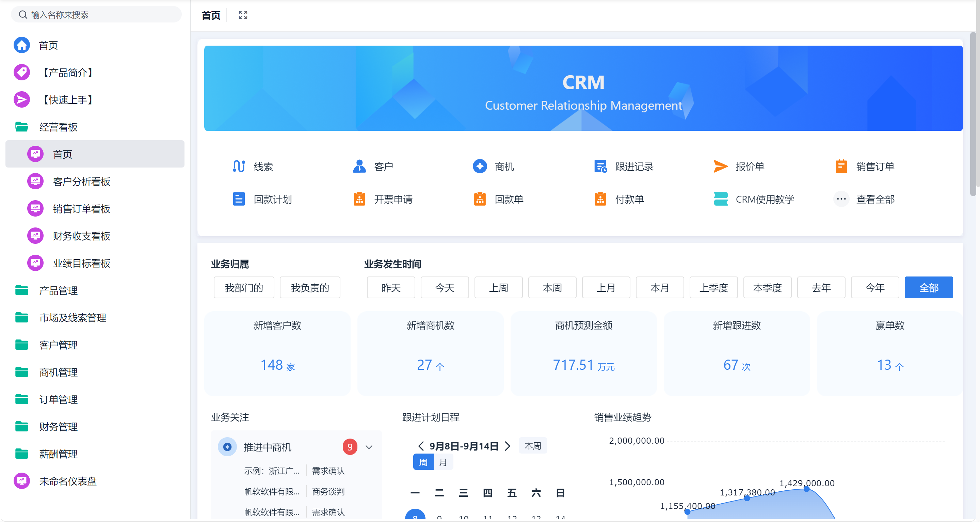Click the fullscreen expand icon beside 首页
The height and width of the screenshot is (522, 980).
(243, 15)
